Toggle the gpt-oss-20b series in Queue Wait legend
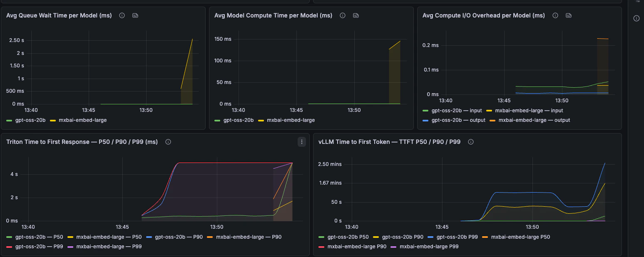This screenshot has height=257, width=644. click(x=30, y=120)
